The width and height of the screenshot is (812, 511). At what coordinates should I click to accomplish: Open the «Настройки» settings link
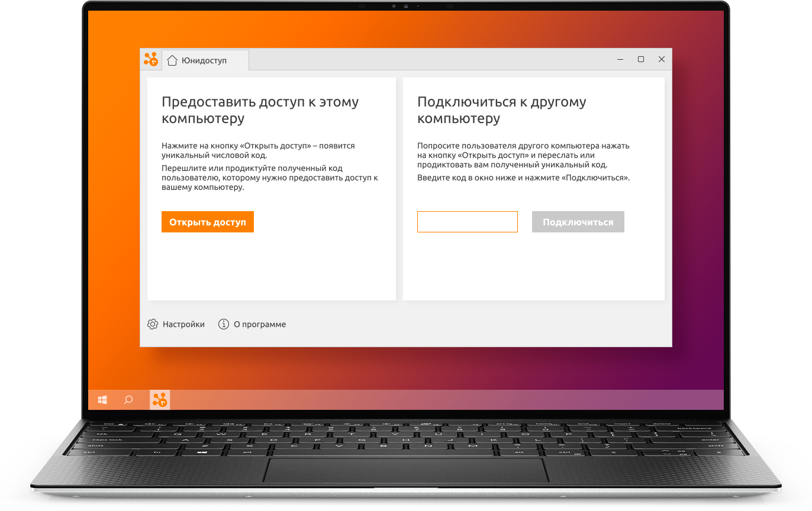(x=183, y=324)
